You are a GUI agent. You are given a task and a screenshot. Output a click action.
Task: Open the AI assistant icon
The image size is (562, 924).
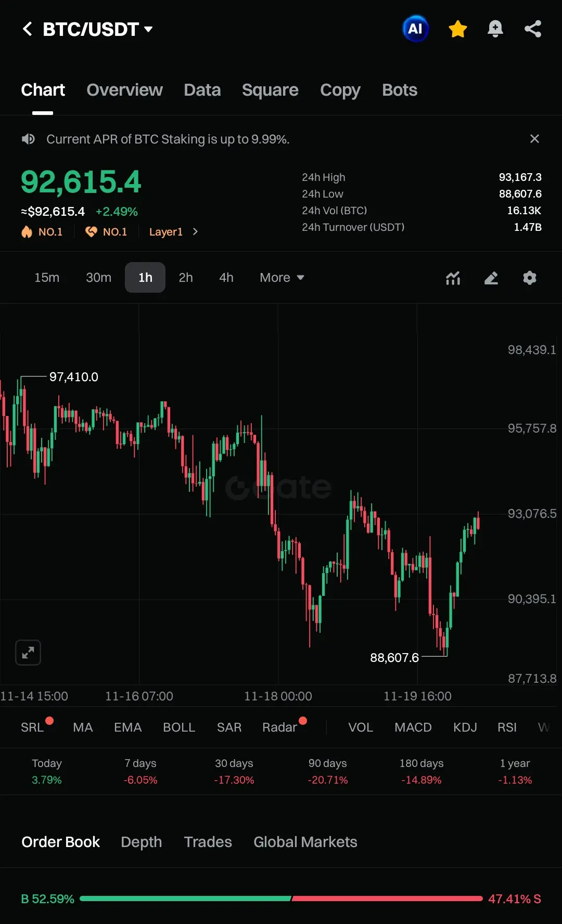tap(415, 29)
